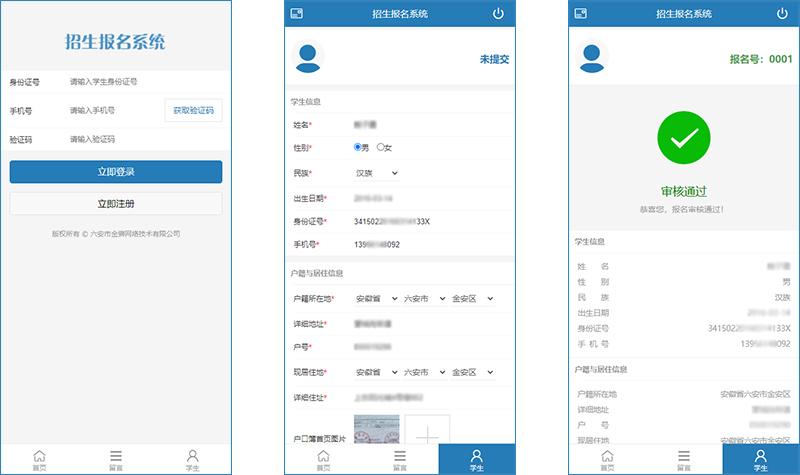Click the top-left card icon in form header
800x475 pixels.
(x=297, y=14)
